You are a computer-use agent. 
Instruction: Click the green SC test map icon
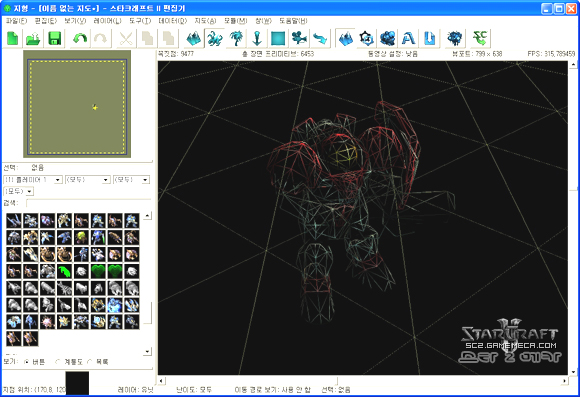coord(480,38)
